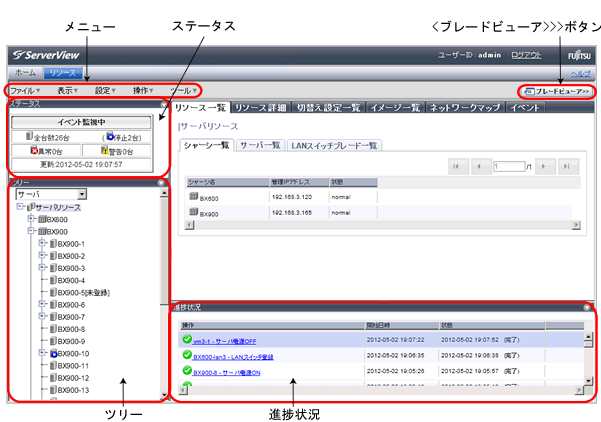The image size is (601, 422).
Task: Select BX900-12 in the tree
Action: [73, 378]
